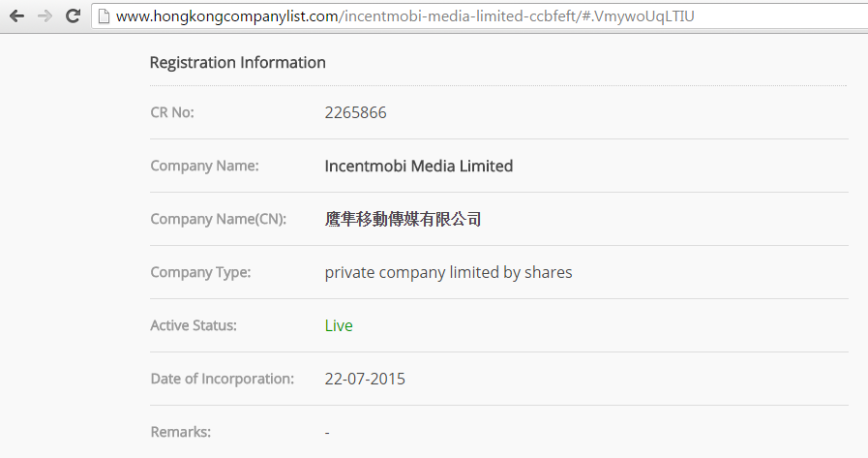Viewport: 868px width, 458px height.
Task: Click the Remarks dash value
Action: click(327, 432)
